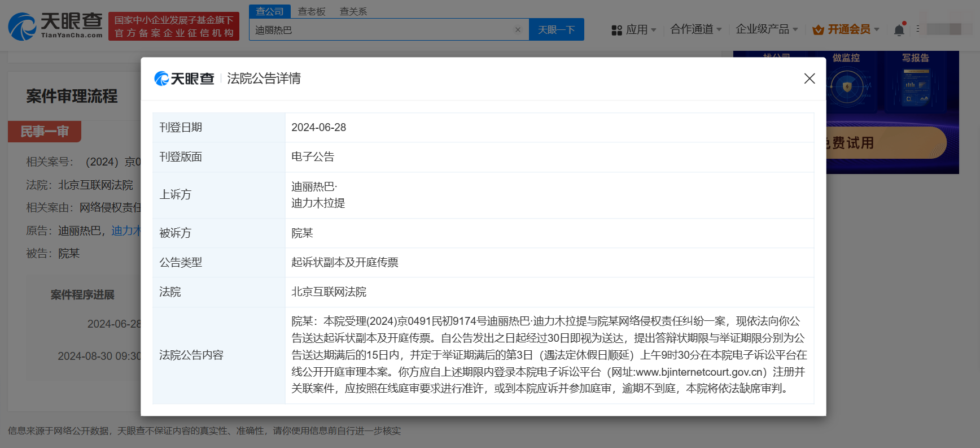980x448 pixels.
Task: Click the 写报告 label in banner
Action: point(916,58)
